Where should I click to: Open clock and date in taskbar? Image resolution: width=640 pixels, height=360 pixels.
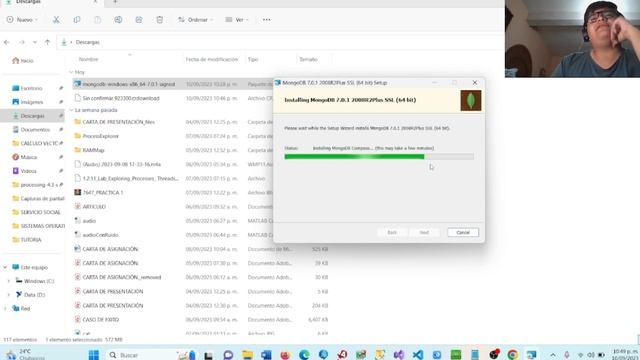coord(625,354)
